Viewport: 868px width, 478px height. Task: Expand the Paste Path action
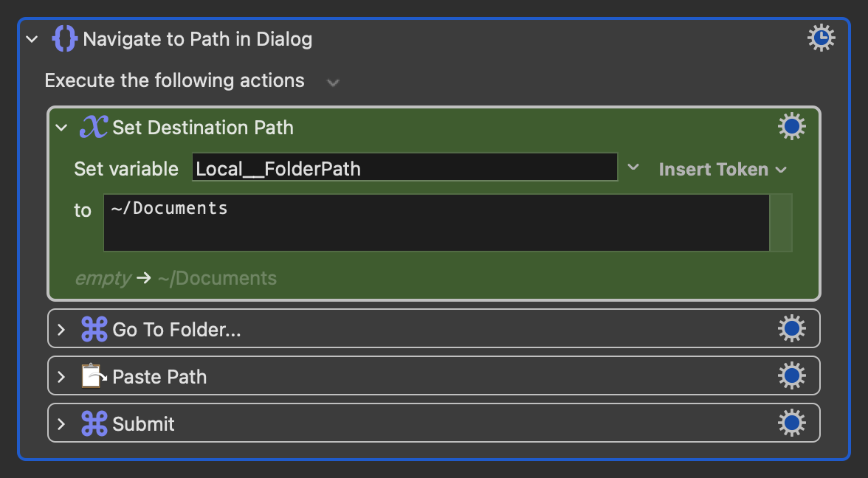pos(61,377)
